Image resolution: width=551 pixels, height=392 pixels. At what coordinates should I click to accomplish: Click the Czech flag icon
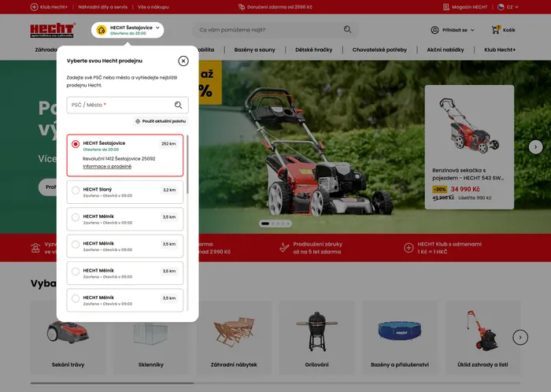(x=501, y=7)
